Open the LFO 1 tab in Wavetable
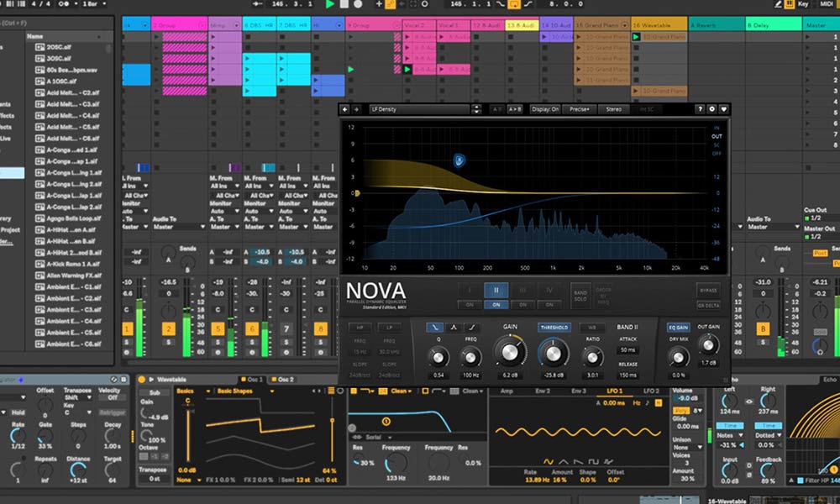 615,391
